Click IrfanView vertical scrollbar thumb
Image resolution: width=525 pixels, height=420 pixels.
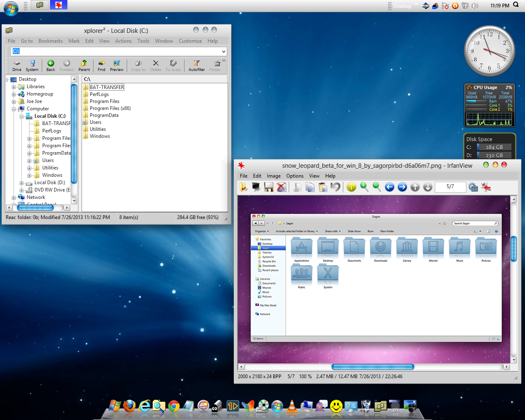514,248
